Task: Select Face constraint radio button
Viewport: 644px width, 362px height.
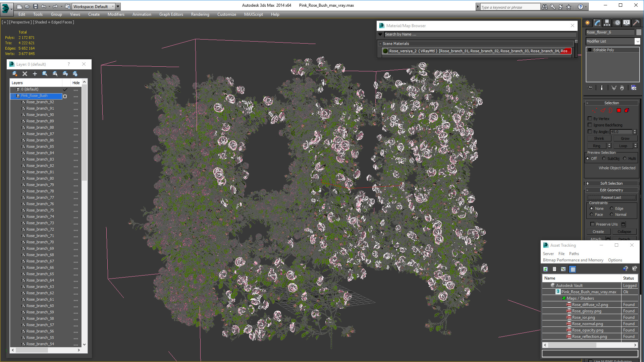Action: point(591,215)
